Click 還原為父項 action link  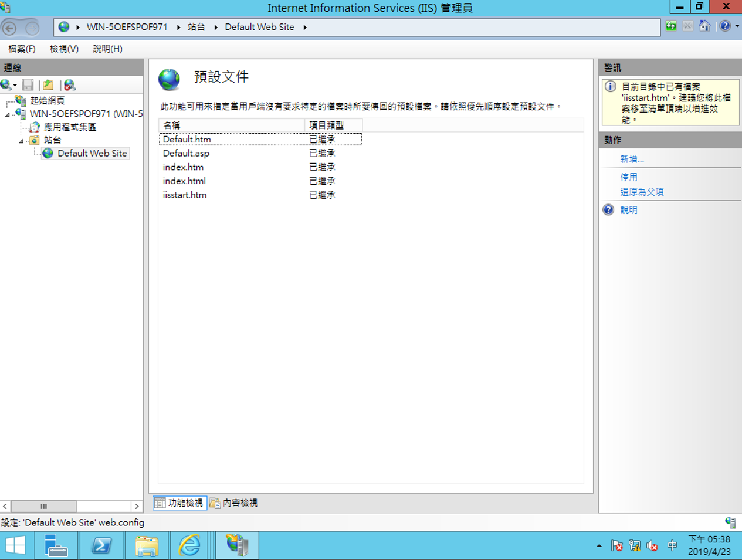click(642, 192)
